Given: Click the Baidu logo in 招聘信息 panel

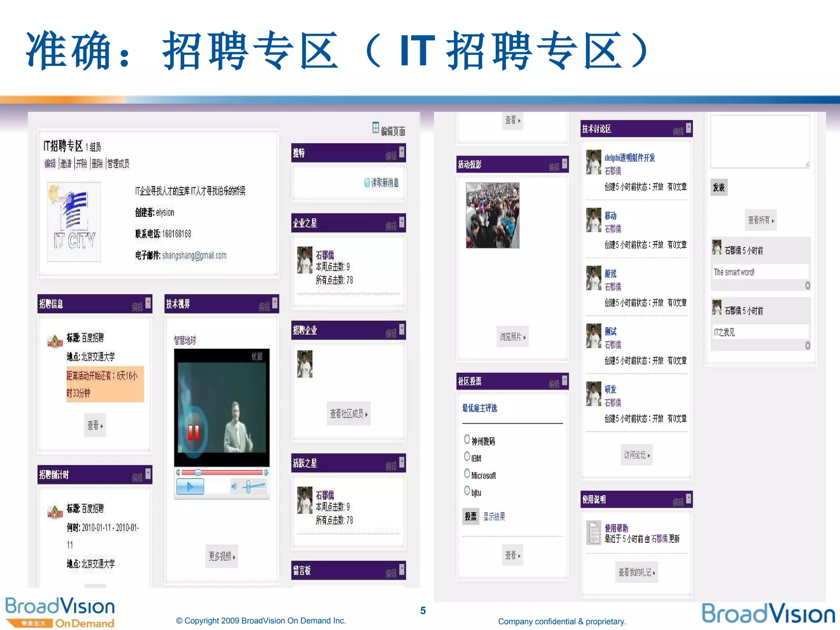Looking at the screenshot, I should tap(55, 341).
